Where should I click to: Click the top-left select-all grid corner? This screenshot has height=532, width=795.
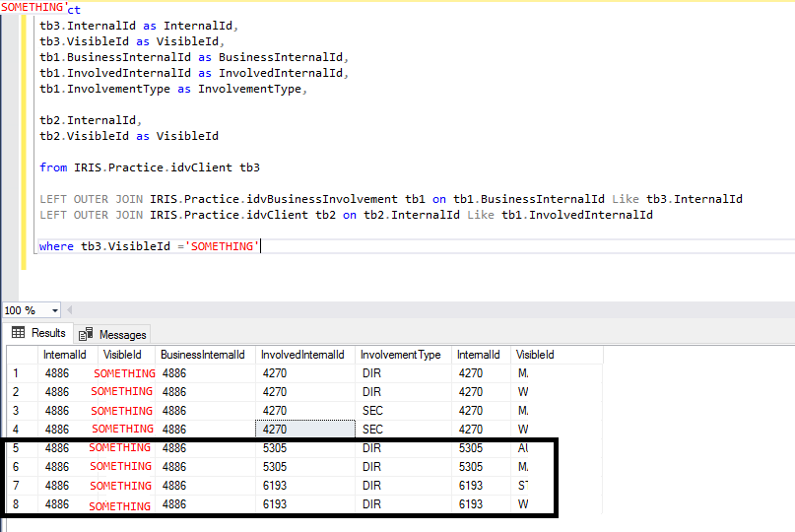(21, 355)
